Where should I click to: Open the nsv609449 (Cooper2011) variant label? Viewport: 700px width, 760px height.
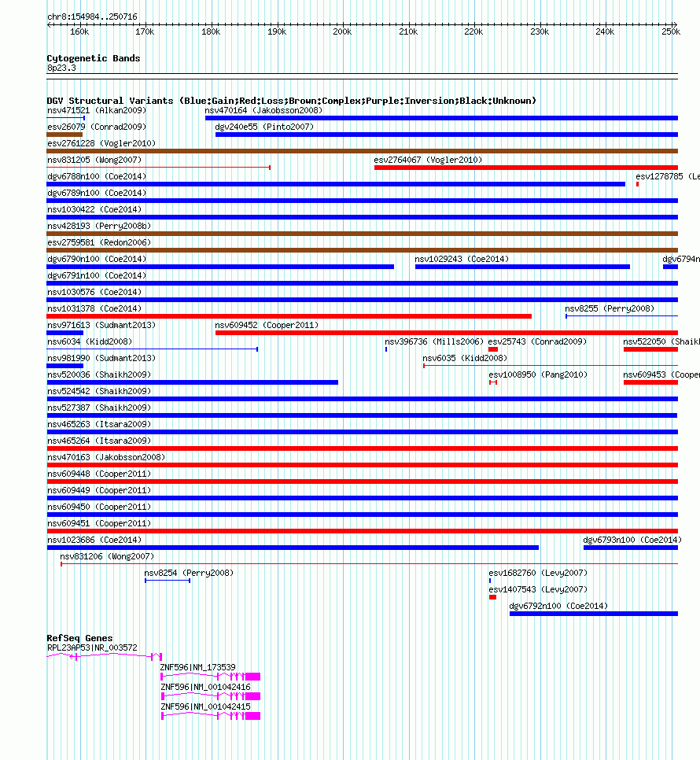click(x=99, y=489)
